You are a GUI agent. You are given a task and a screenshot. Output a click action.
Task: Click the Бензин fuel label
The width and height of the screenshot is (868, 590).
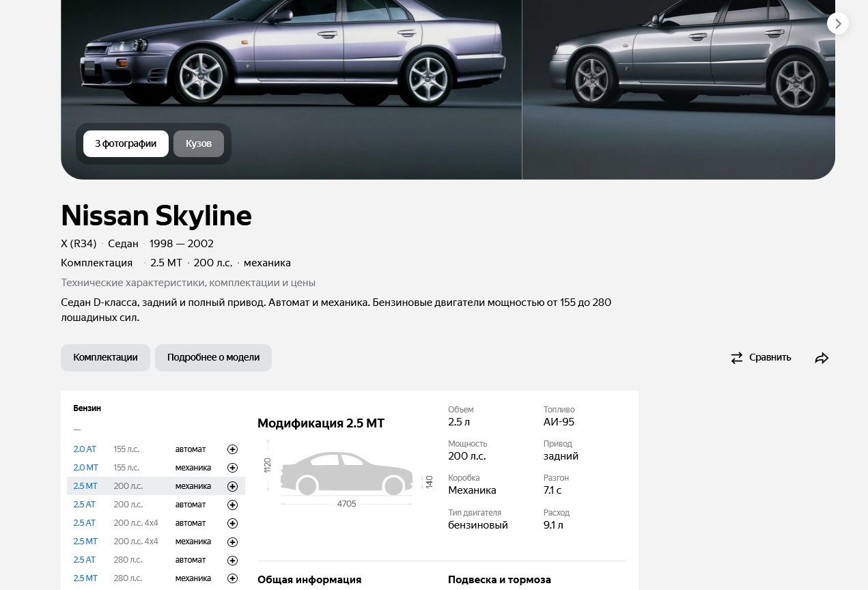pos(87,408)
